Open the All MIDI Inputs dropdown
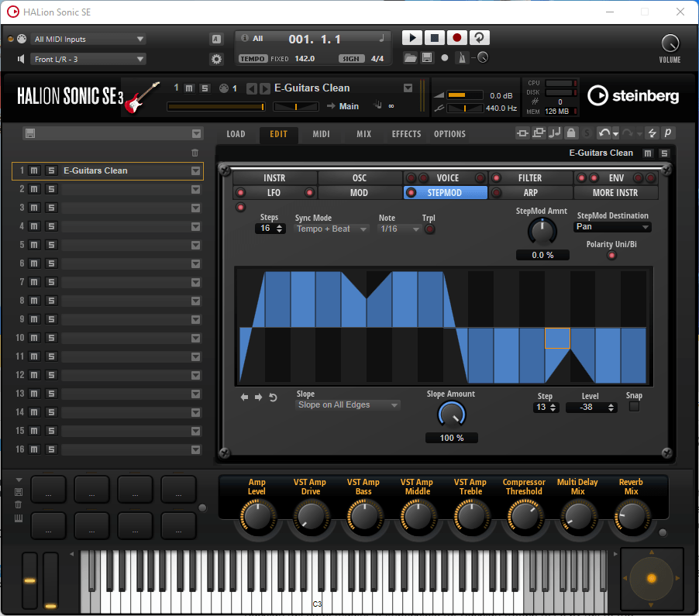699x616 pixels. point(88,39)
